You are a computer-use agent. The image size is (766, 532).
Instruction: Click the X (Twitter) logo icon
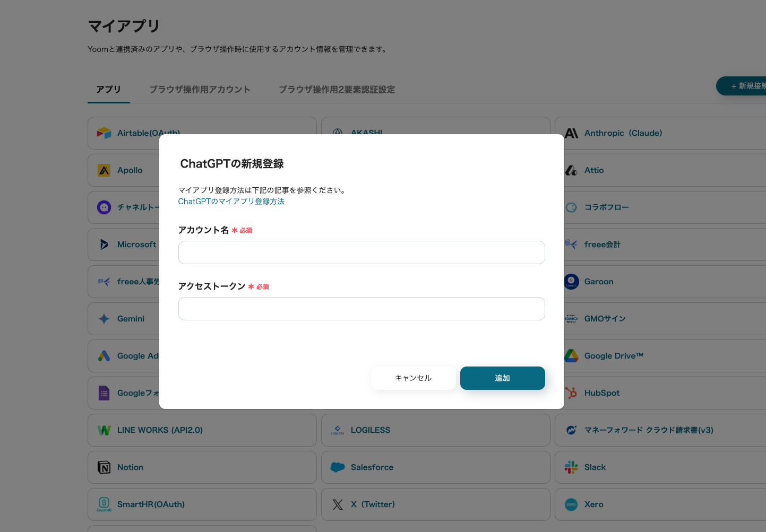(338, 504)
